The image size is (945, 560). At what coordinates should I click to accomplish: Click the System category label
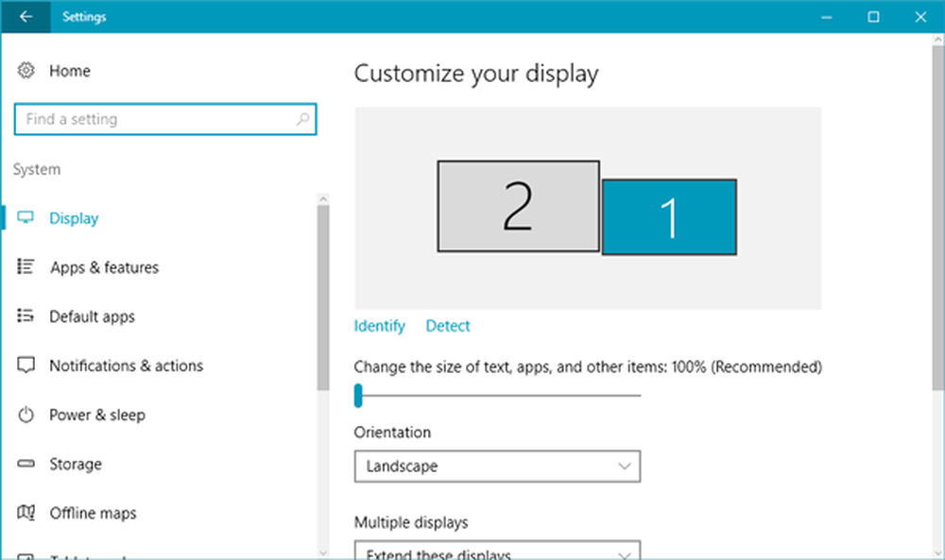click(37, 169)
